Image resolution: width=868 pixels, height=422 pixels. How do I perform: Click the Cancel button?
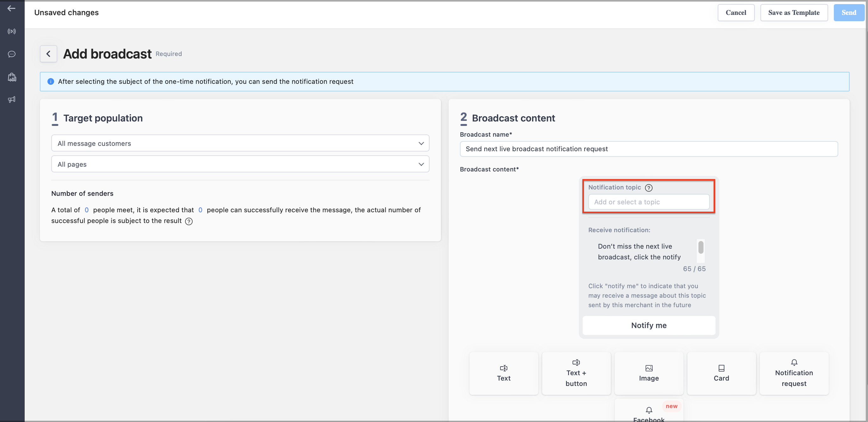(x=736, y=13)
